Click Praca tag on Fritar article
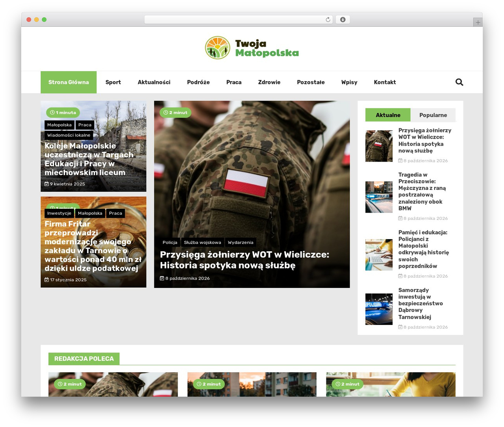The width and height of the screenshot is (504, 427). (115, 213)
